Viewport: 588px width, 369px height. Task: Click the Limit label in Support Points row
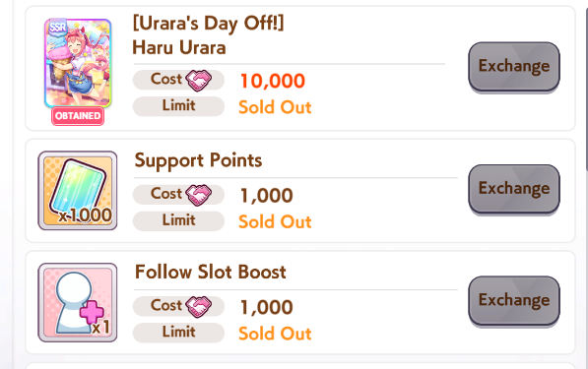[x=178, y=220]
